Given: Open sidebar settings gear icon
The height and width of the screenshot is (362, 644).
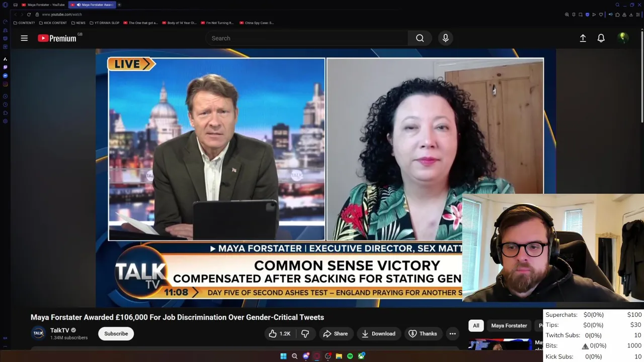Looking at the screenshot, I should point(5,121).
